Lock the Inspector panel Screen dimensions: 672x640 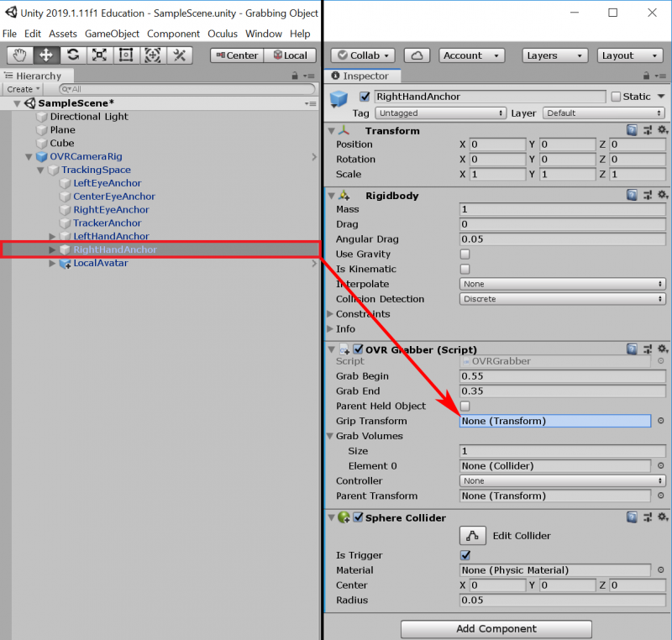(646, 76)
